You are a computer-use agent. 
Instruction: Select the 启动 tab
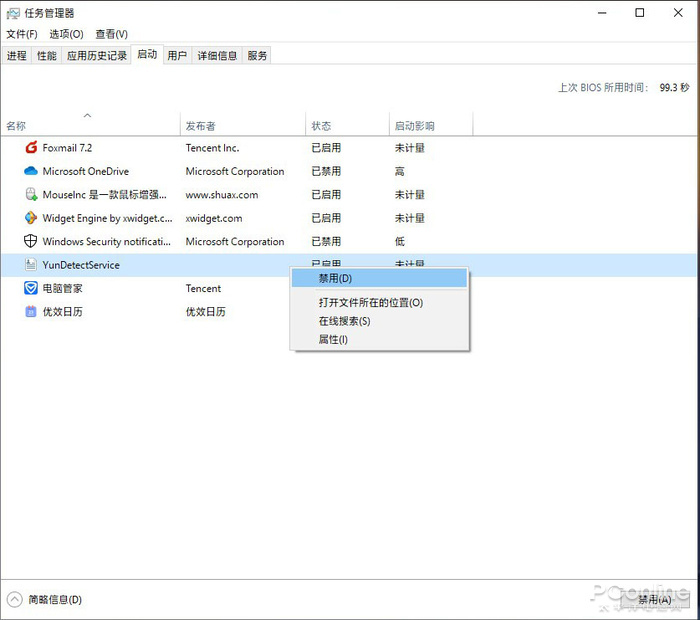147,54
